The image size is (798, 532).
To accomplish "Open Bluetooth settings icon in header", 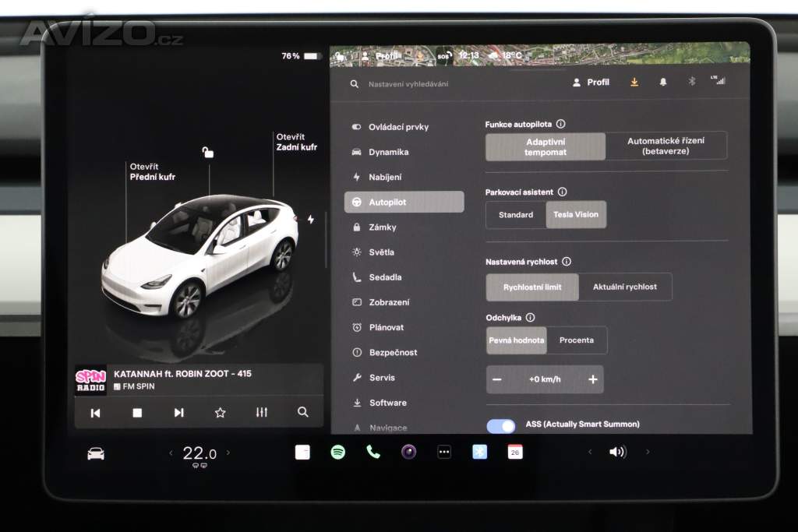I will (x=692, y=81).
